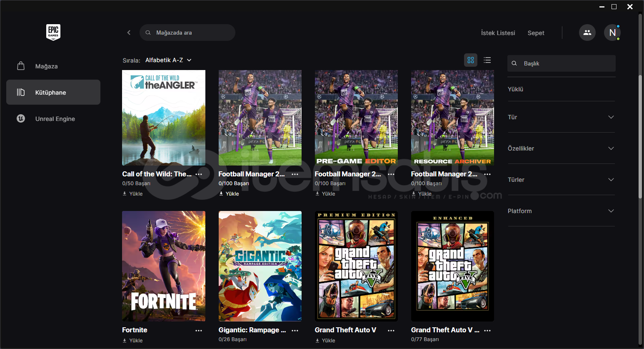Viewport: 644px width, 349px height.
Task: Click Yükle under Fortnite
Action: (132, 340)
